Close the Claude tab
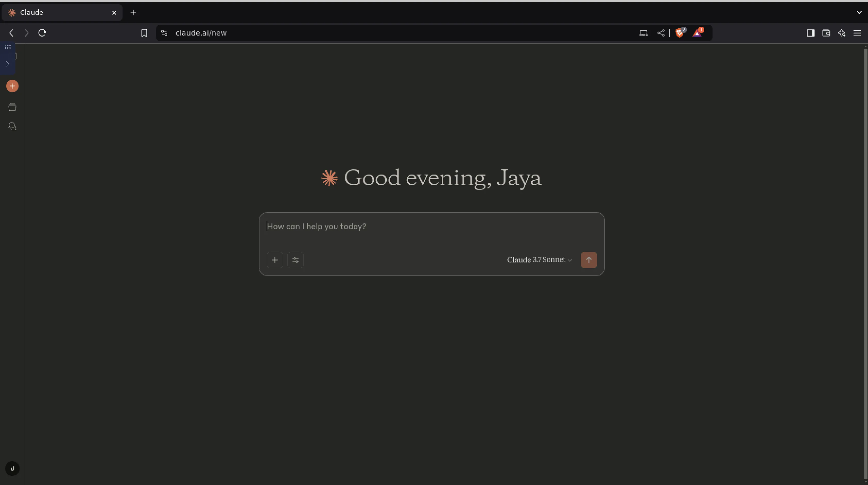The image size is (868, 485). coord(114,13)
